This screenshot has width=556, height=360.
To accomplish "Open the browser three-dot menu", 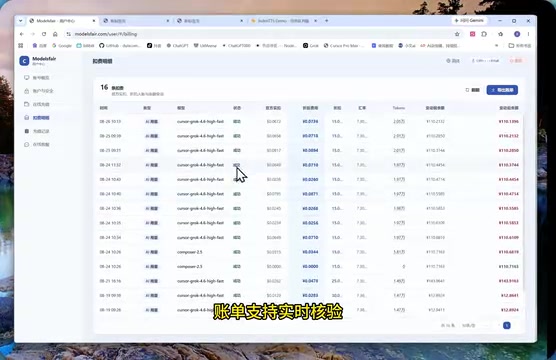I will pos(528,34).
